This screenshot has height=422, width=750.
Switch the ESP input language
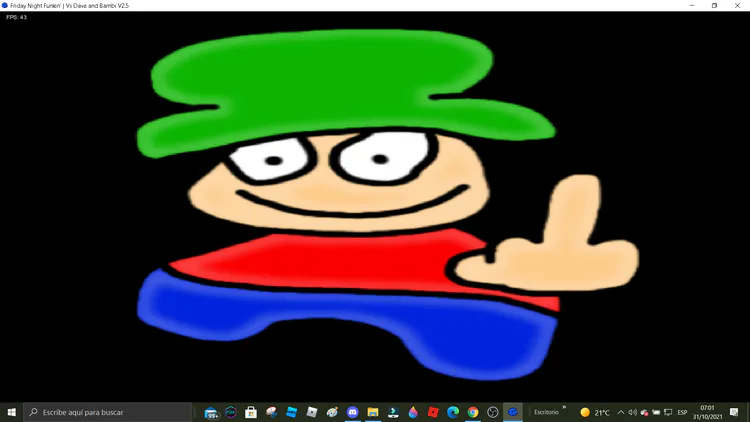(x=683, y=412)
